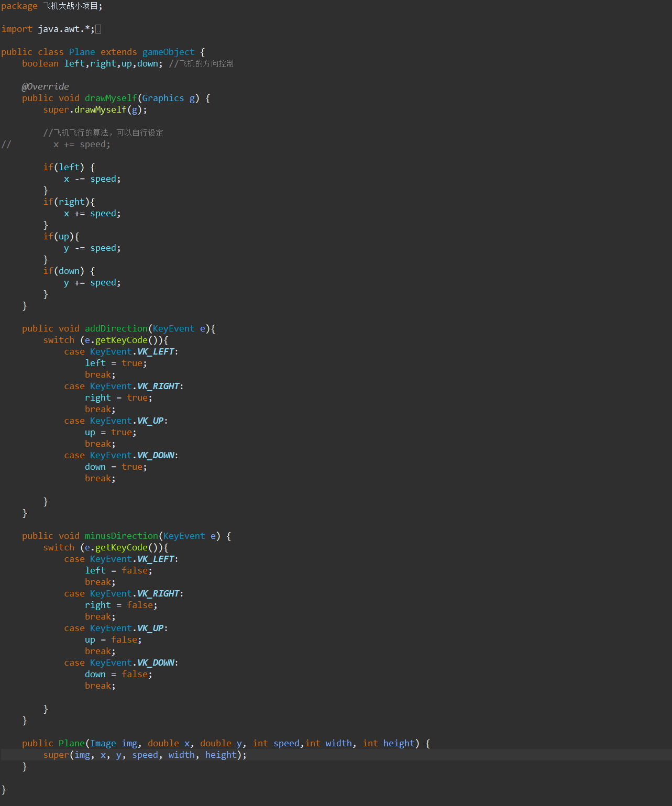
Task: Click 'right = false;' assignment
Action: click(x=122, y=605)
